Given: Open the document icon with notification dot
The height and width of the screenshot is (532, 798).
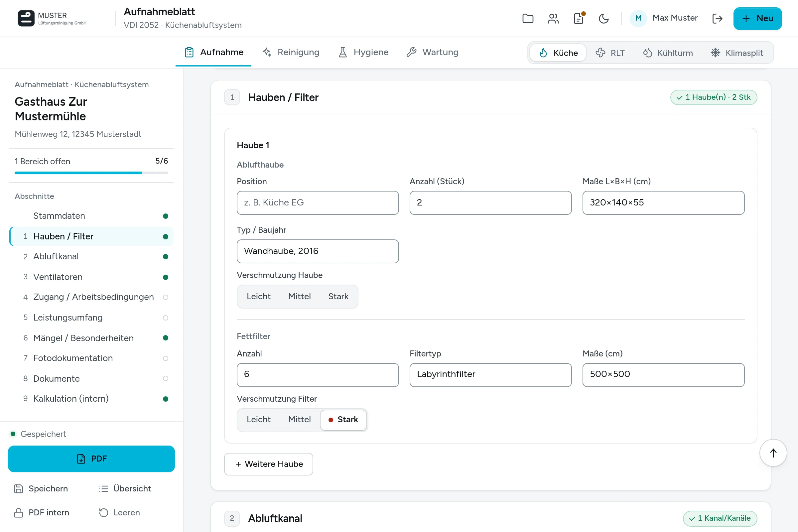Looking at the screenshot, I should (x=579, y=18).
